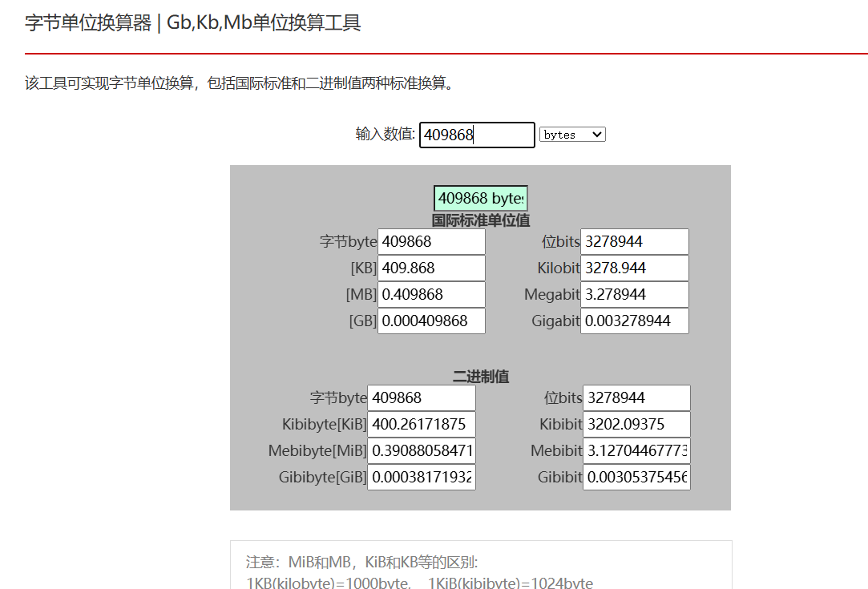Click the Gibibyte[GiB] value field
Viewport: 868px width, 589px height.
[422, 477]
